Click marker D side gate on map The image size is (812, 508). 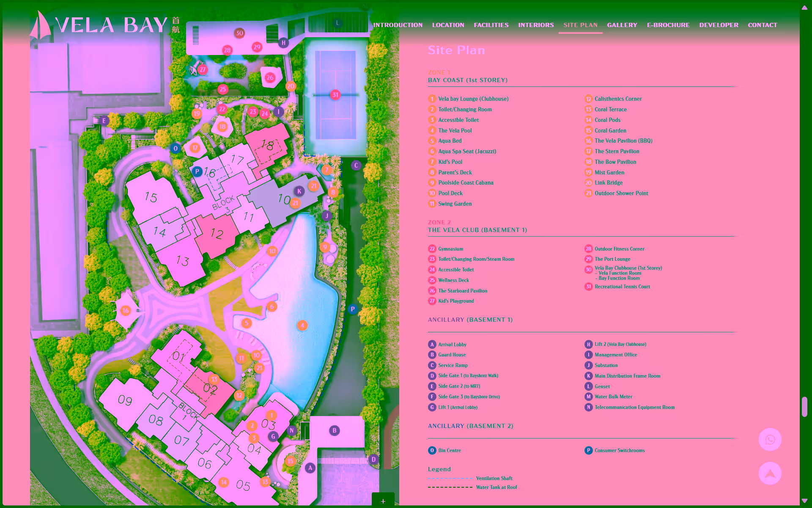(373, 459)
